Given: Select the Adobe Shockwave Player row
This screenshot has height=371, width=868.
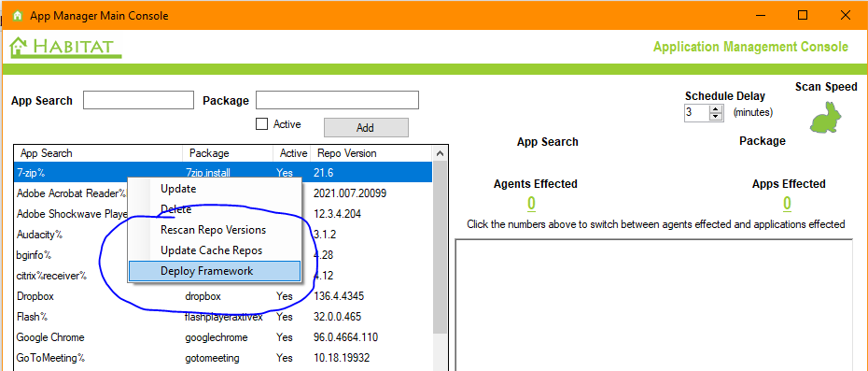Looking at the screenshot, I should [x=224, y=213].
